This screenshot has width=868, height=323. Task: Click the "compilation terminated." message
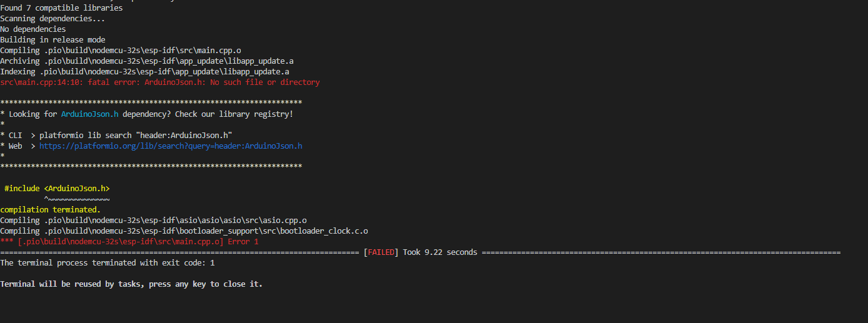(50, 210)
